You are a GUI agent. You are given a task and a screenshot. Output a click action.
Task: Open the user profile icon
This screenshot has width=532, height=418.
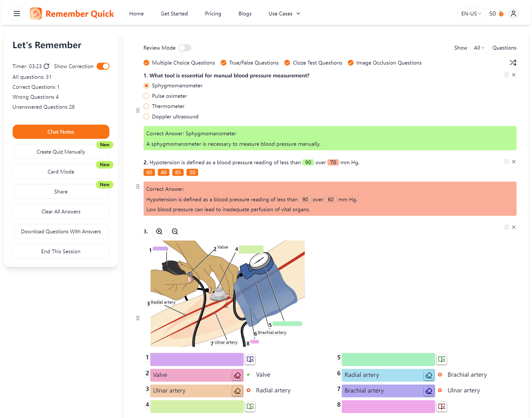pos(513,14)
